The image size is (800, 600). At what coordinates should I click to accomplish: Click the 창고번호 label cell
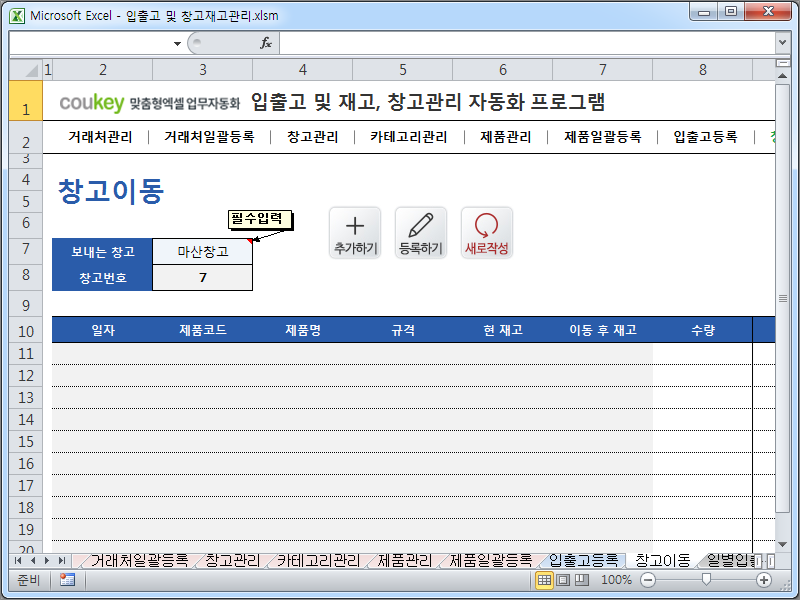(x=102, y=278)
